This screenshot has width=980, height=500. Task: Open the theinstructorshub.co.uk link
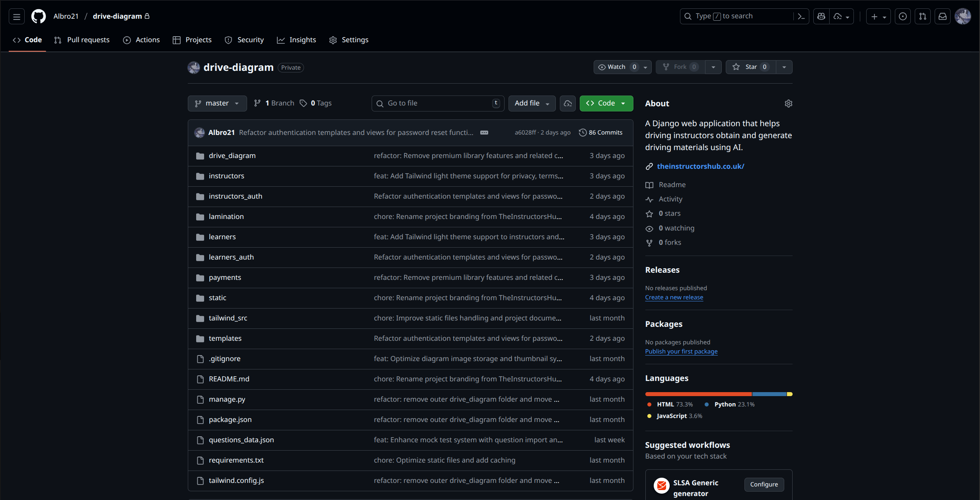click(700, 166)
